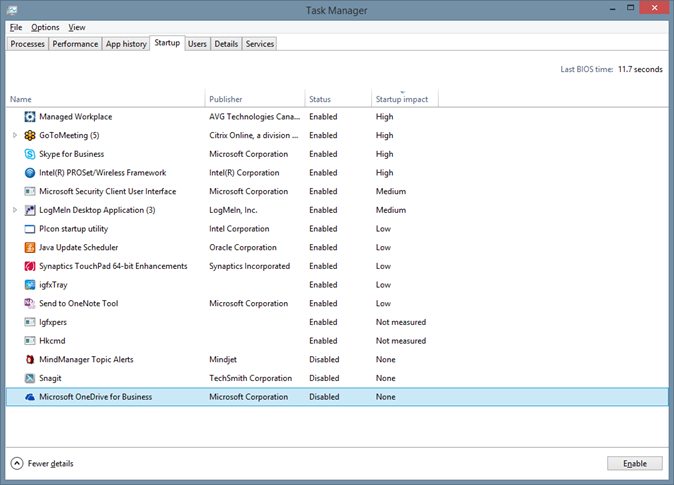Click the MindManager Topic Alerts icon
The height and width of the screenshot is (485, 674).
30,359
